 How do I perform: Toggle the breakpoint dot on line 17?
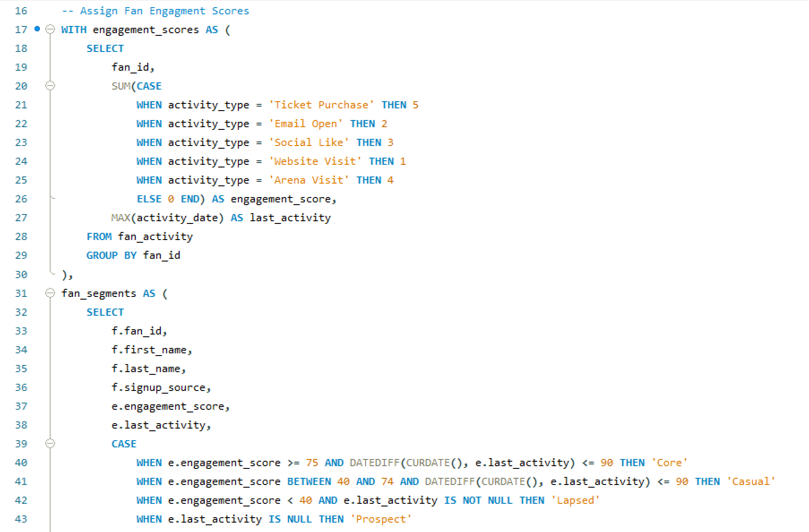(x=37, y=29)
